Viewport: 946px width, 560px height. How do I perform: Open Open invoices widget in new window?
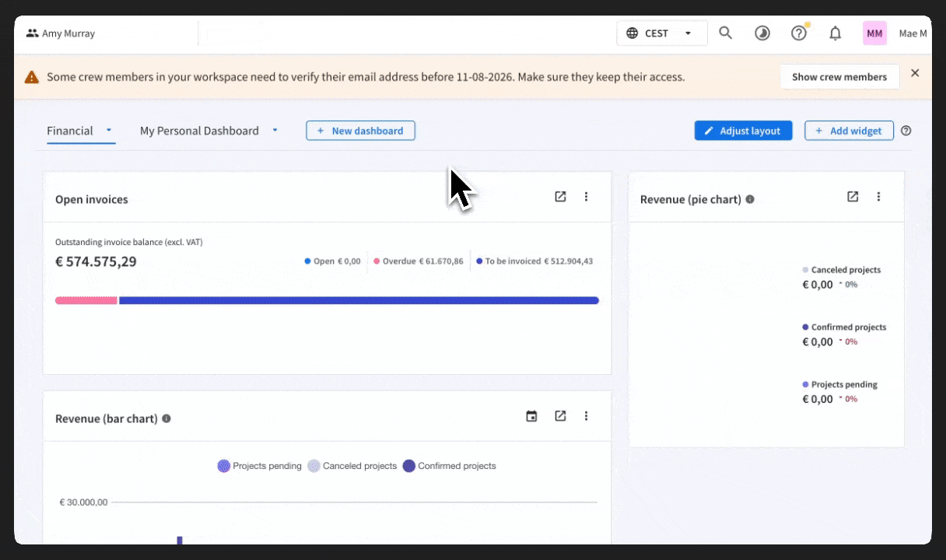(x=560, y=197)
